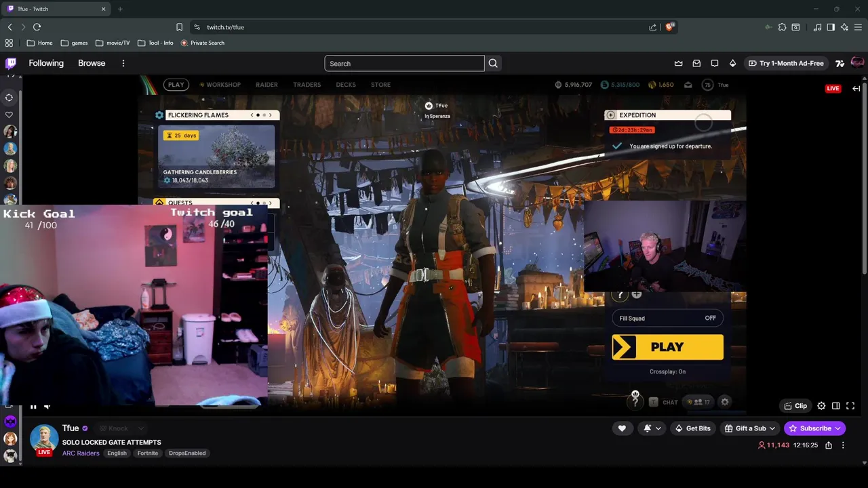Viewport: 868px width, 488px height.
Task: Open notification bell dropdown
Action: coord(652,428)
